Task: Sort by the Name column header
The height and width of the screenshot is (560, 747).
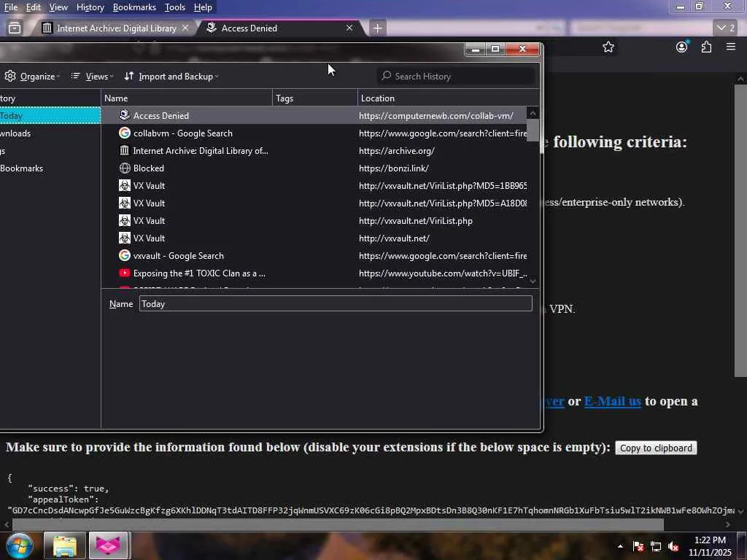Action: click(x=186, y=98)
